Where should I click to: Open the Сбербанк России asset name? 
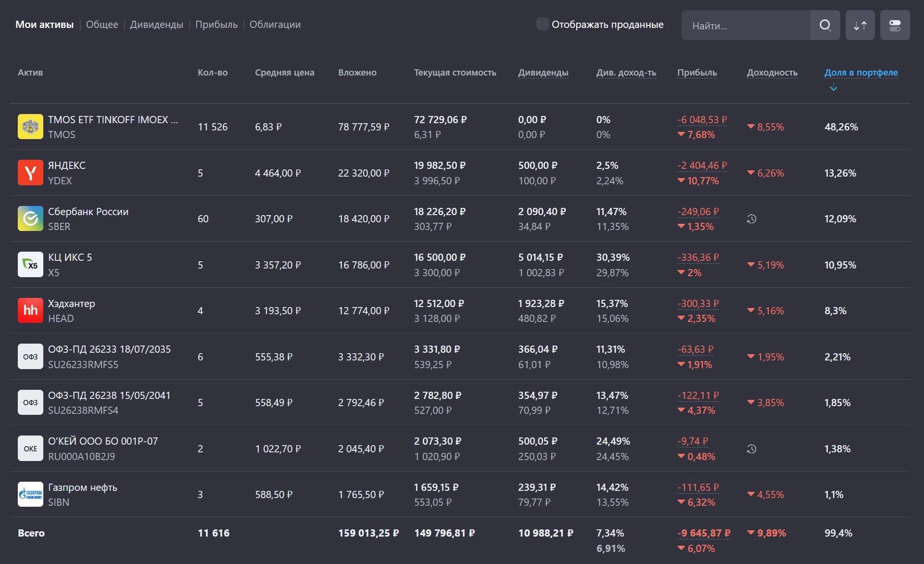click(x=88, y=212)
